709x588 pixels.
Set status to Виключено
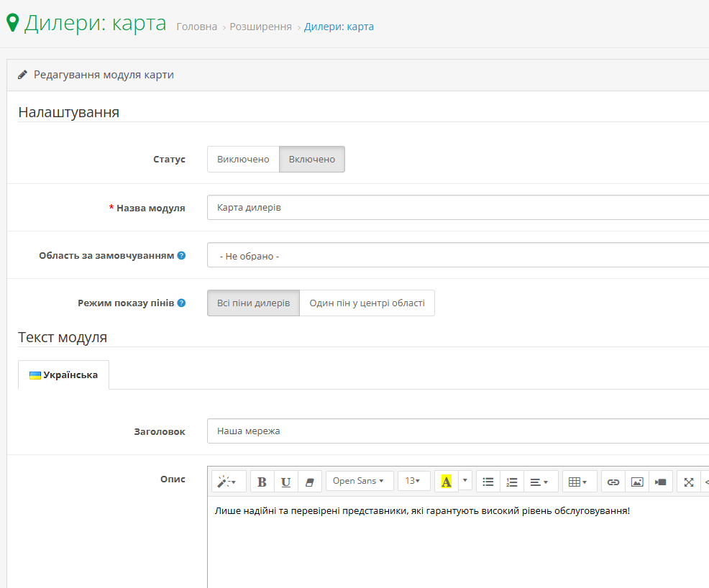[243, 159]
